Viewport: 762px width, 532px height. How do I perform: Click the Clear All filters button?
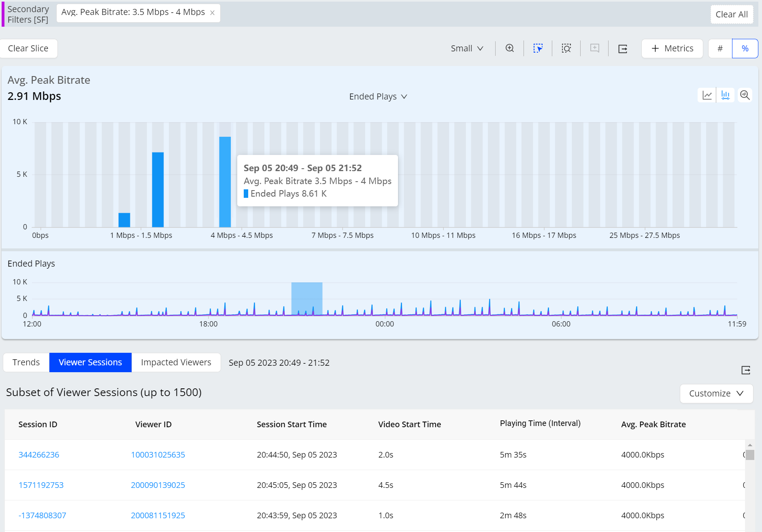tap(731, 15)
